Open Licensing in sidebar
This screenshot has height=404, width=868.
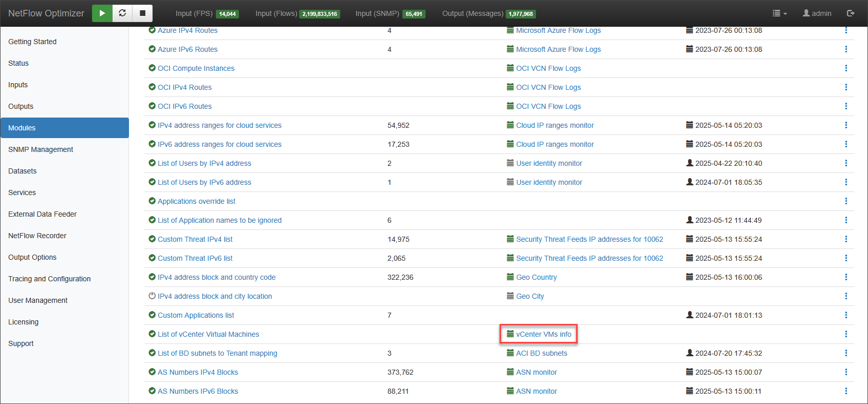pyautogui.click(x=65, y=322)
